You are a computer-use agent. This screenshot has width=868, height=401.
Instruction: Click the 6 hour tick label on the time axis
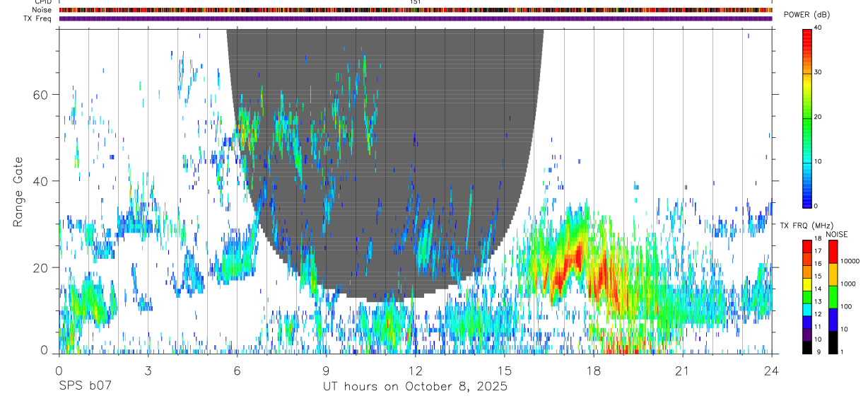(x=237, y=371)
